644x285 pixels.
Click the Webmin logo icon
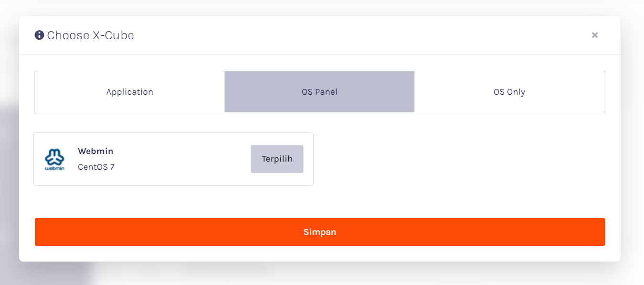point(54,159)
